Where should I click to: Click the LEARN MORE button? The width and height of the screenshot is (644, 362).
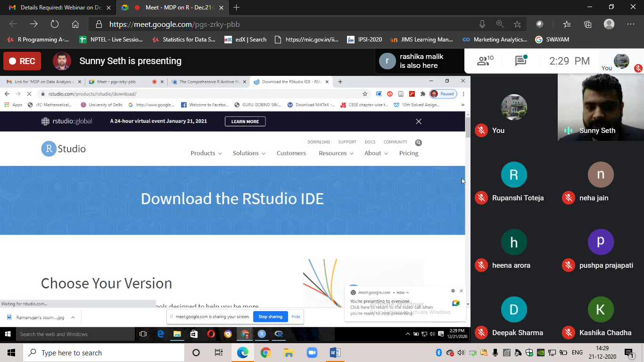245,122
